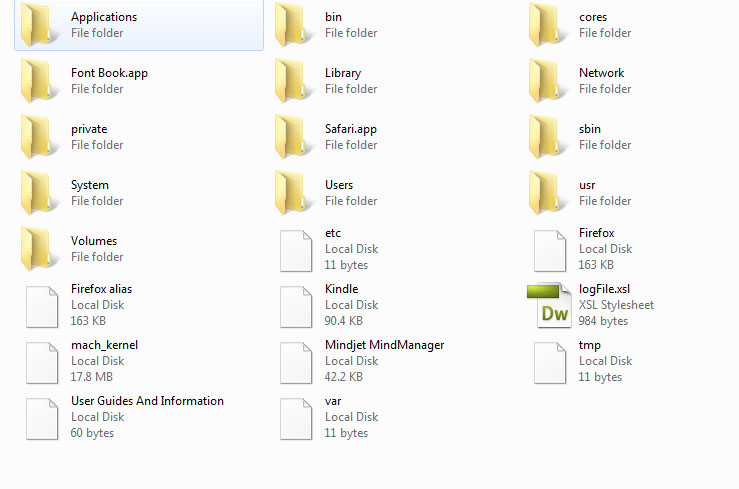Click the System folder icon

41,193
